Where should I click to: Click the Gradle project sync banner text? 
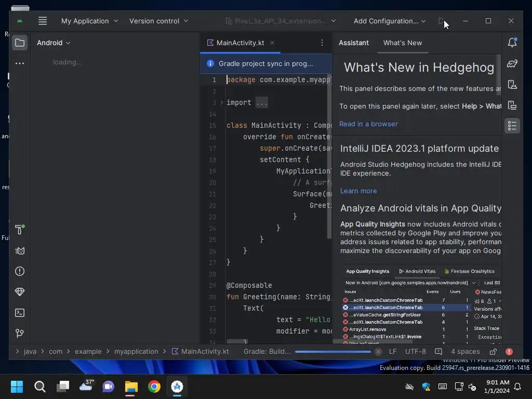pos(265,63)
